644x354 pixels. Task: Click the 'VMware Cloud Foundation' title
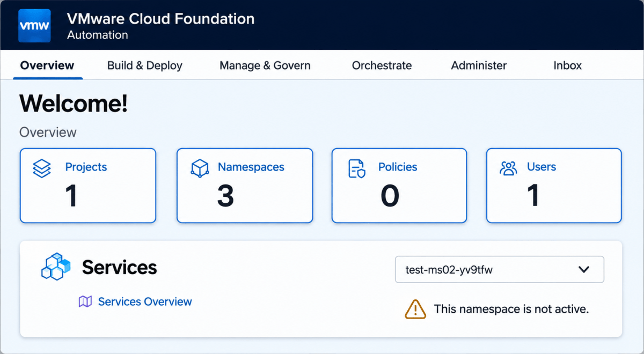coord(161,19)
